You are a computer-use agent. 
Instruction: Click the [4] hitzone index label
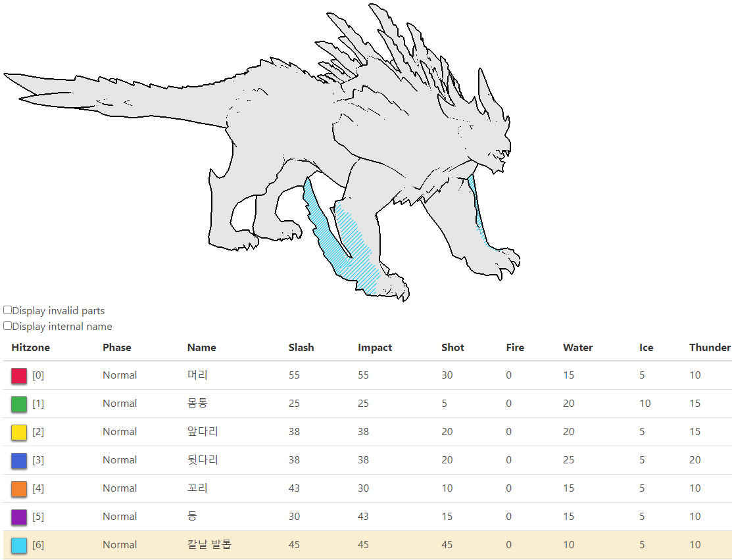click(38, 488)
